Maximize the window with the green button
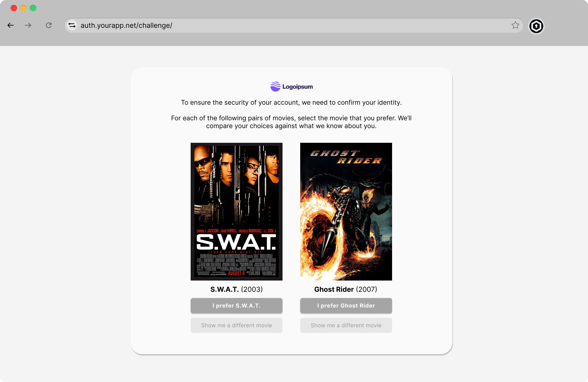This screenshot has width=588, height=382. [33, 8]
